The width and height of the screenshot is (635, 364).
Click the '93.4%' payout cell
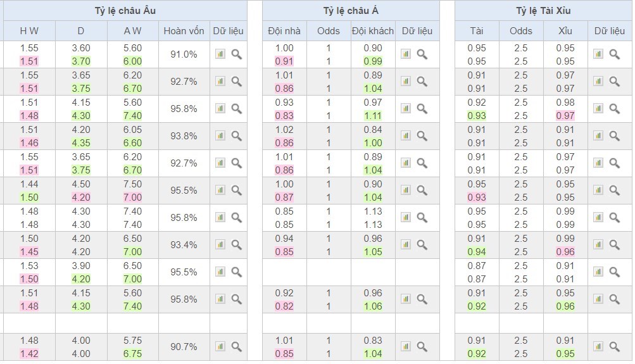pyautogui.click(x=184, y=245)
